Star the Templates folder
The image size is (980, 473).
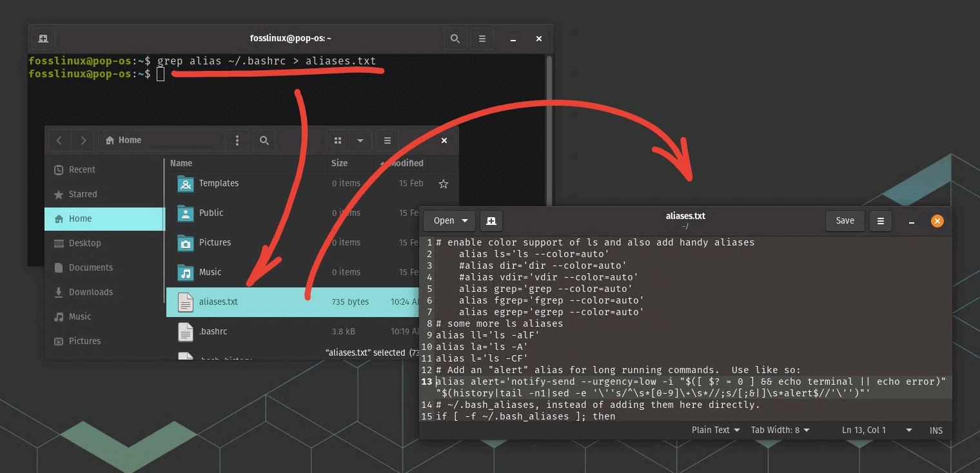(444, 184)
